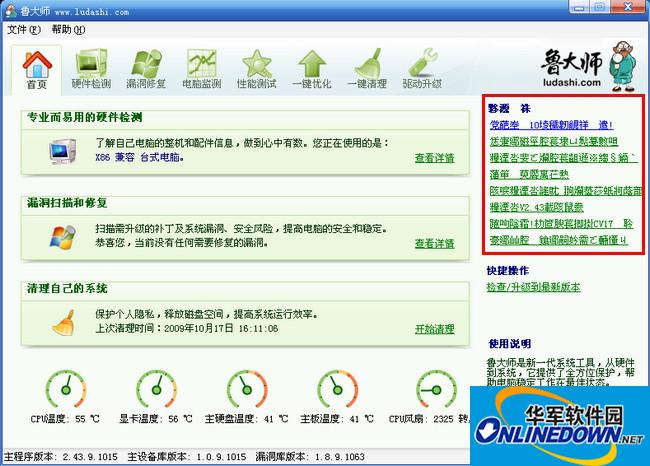650x466 pixels.
Task: Open the 帮助(H) menu
Action: click(x=68, y=29)
